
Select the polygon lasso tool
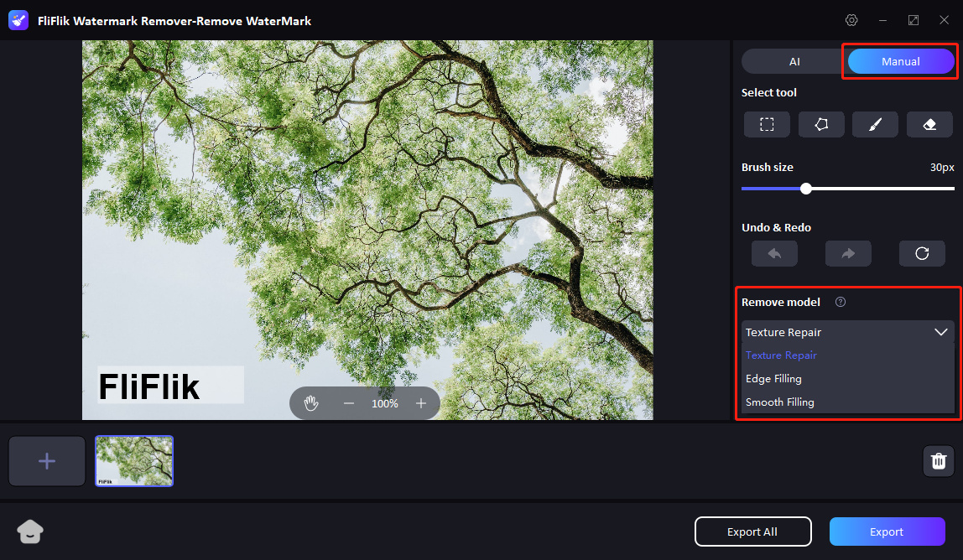[x=820, y=123]
